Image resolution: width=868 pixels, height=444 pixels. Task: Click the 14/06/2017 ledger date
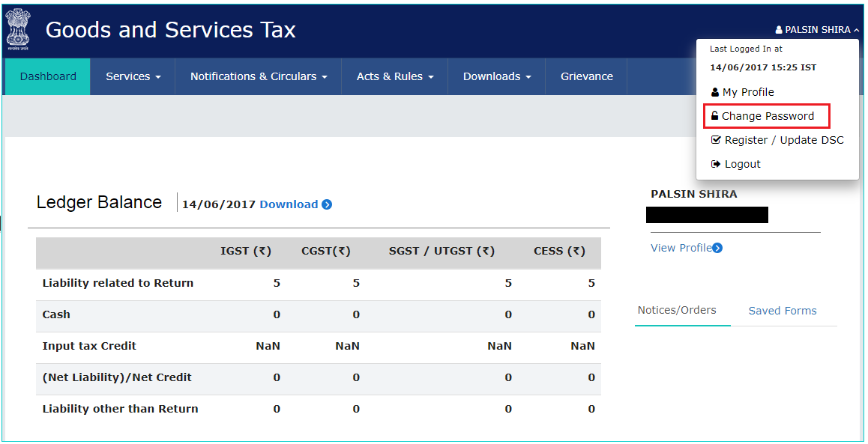(219, 204)
